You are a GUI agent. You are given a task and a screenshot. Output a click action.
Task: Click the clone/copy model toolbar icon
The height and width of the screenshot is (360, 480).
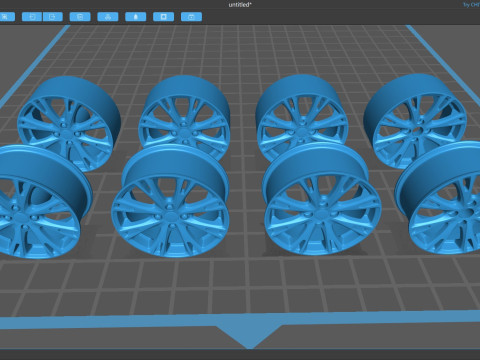80,17
